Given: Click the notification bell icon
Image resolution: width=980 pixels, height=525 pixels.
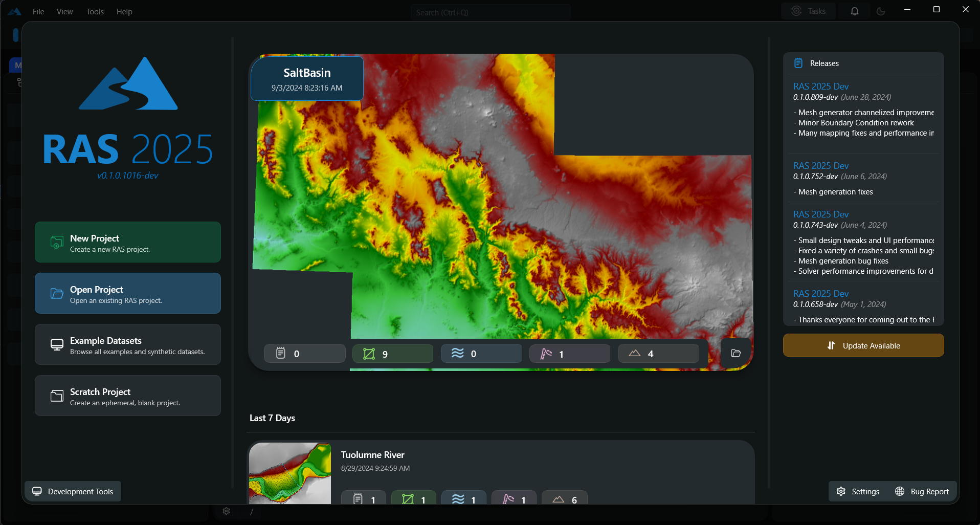Looking at the screenshot, I should [854, 11].
